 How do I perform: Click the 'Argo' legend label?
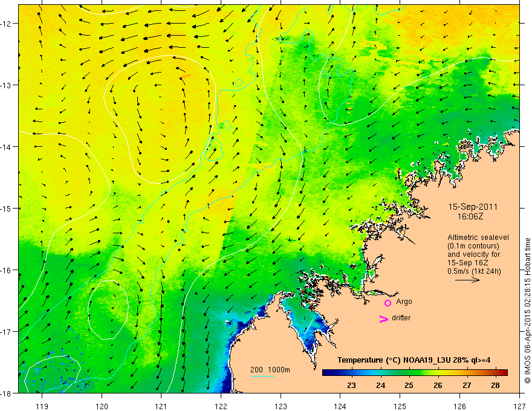[x=404, y=302]
